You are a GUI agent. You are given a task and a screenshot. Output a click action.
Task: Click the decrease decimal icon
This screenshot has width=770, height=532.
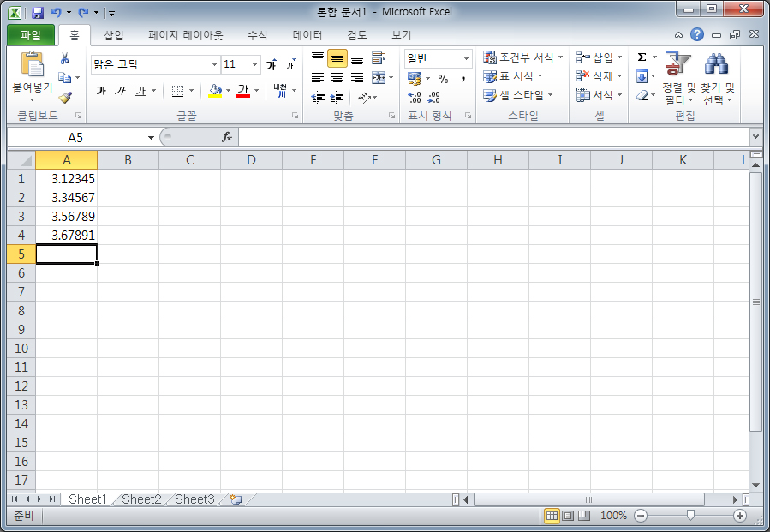[x=433, y=98]
